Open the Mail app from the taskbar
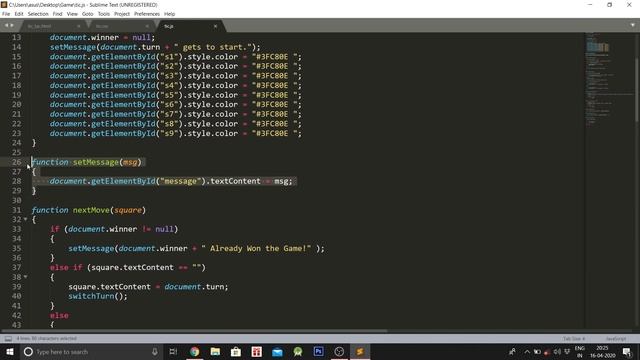Viewport: 640px width, 360px height. [277, 351]
